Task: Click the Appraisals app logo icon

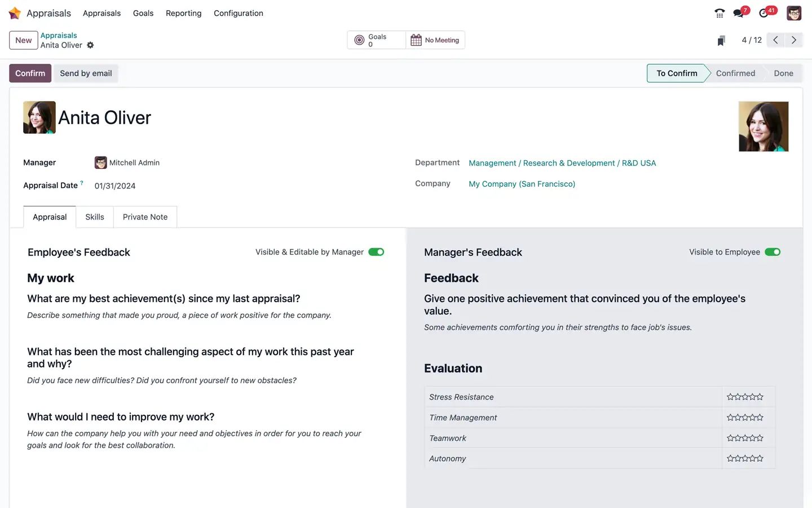Action: point(14,12)
